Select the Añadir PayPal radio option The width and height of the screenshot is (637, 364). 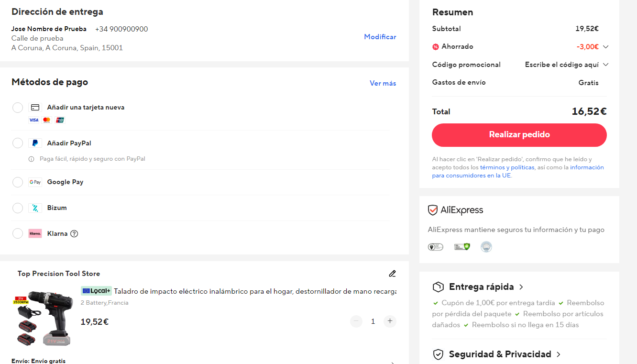point(18,143)
